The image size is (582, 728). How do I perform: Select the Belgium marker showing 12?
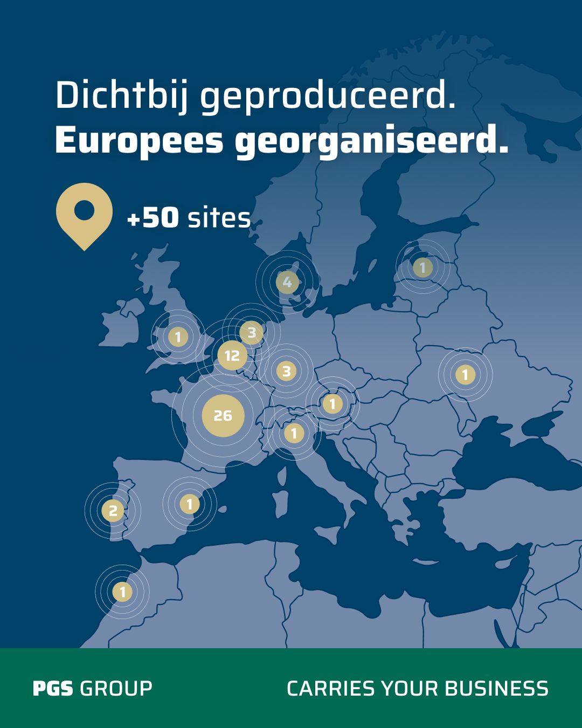(232, 356)
